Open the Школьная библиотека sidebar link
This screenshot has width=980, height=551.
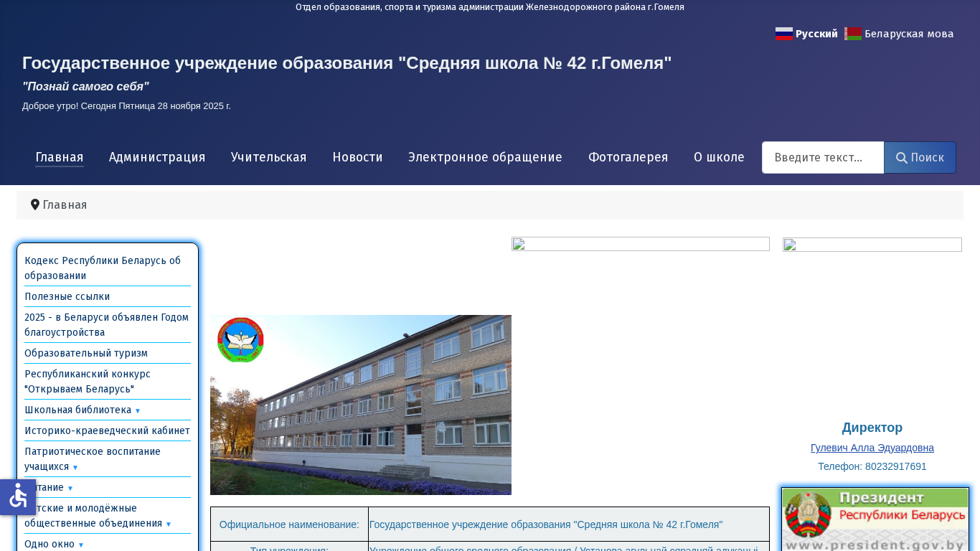coord(78,410)
